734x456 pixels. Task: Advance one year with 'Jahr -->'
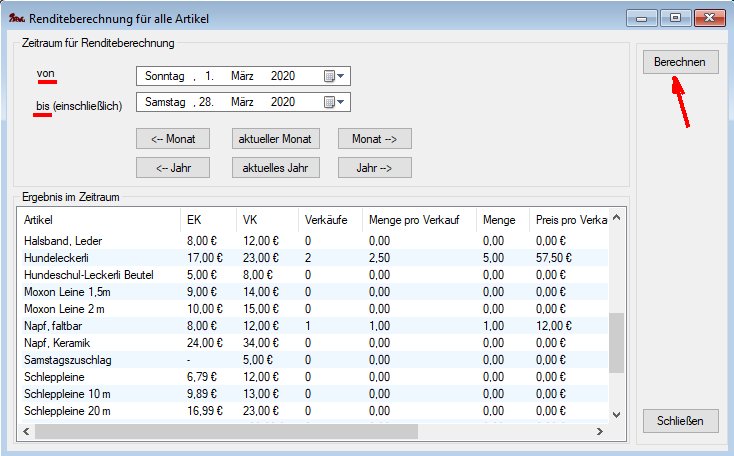[x=374, y=168]
